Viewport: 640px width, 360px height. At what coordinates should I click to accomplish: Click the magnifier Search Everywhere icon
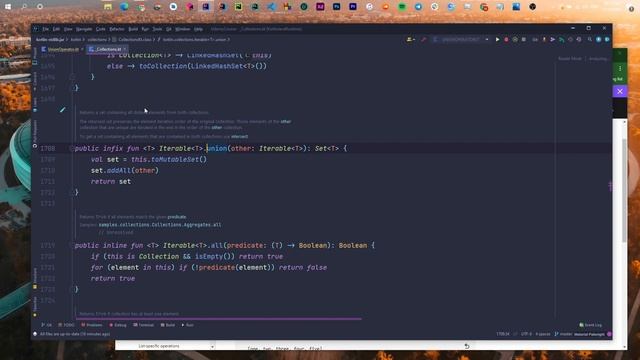(x=590, y=40)
